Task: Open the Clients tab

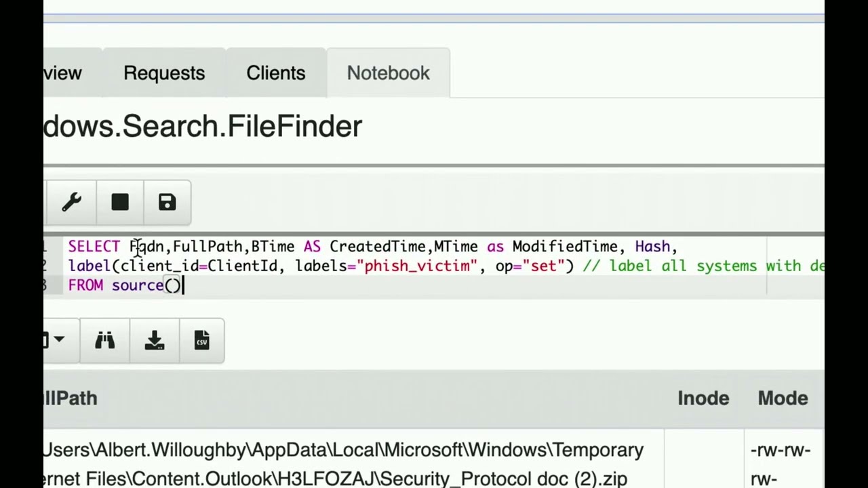Action: point(276,73)
